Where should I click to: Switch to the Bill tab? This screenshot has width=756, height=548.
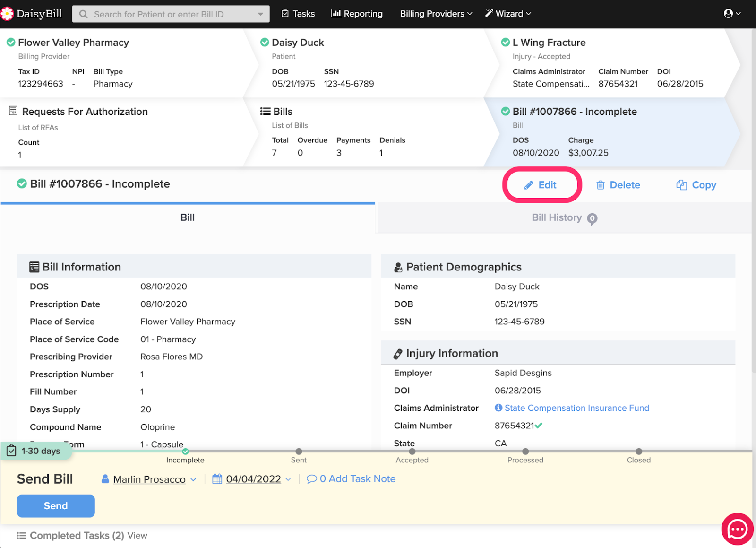(188, 217)
